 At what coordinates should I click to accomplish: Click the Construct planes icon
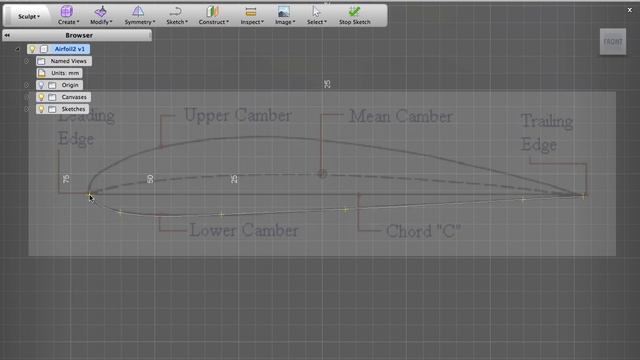click(x=213, y=11)
